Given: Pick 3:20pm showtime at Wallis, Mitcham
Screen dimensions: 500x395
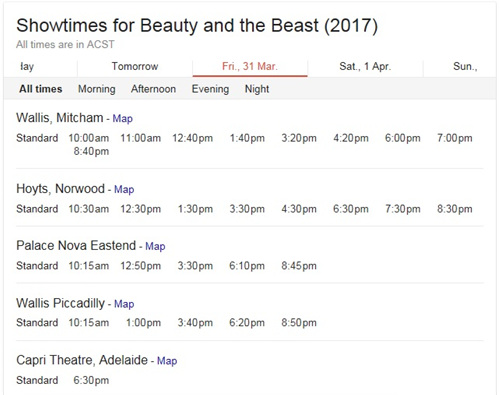Looking at the screenshot, I should [x=299, y=138].
